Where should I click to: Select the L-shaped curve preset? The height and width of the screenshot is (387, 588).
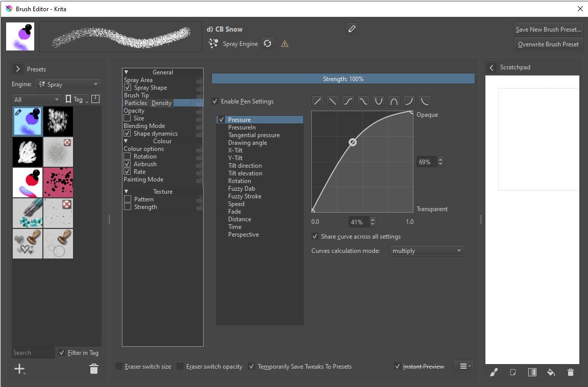425,101
